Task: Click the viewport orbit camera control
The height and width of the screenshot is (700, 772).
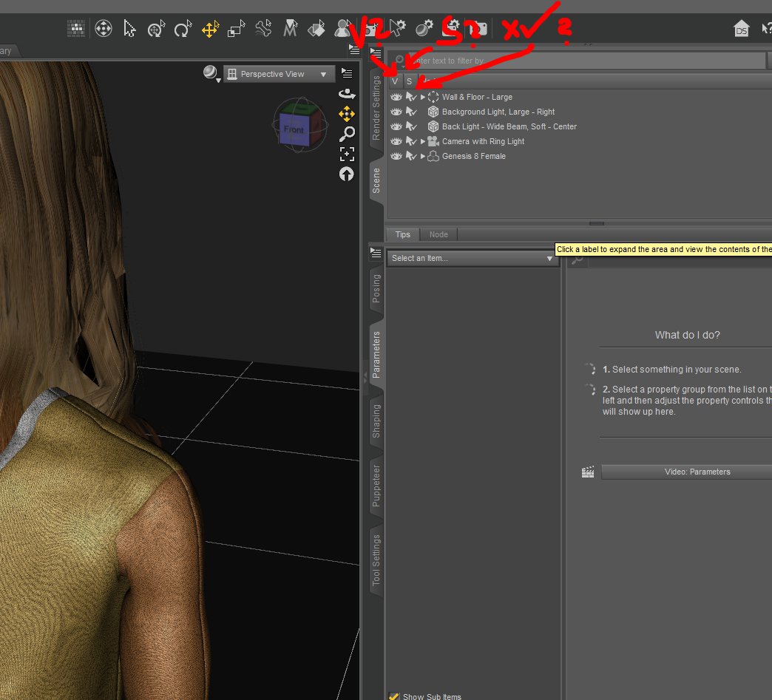Action: coord(347,94)
